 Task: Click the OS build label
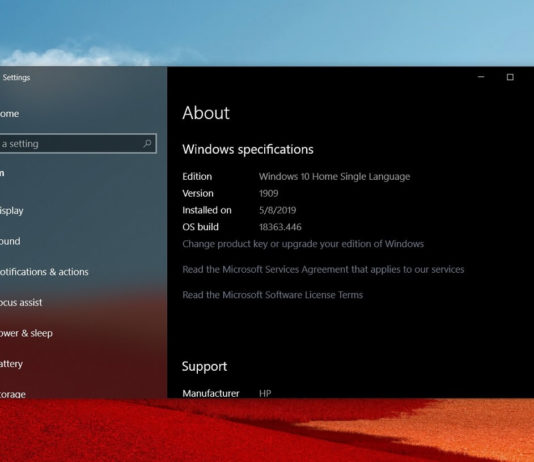click(x=200, y=227)
